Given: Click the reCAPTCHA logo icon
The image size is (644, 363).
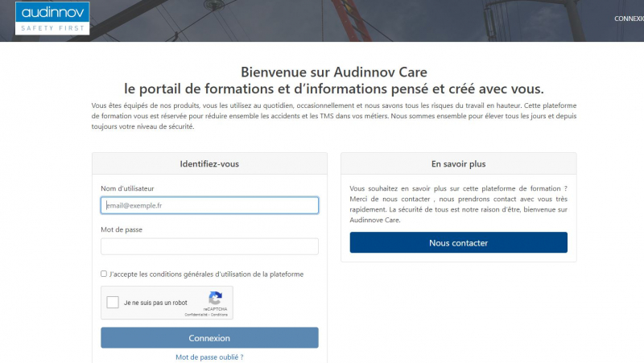Looking at the screenshot, I should (215, 298).
